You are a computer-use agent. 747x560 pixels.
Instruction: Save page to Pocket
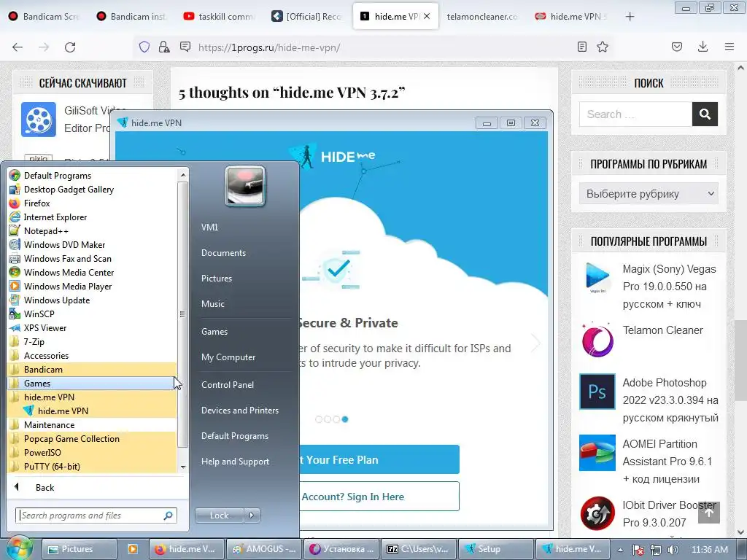click(676, 47)
